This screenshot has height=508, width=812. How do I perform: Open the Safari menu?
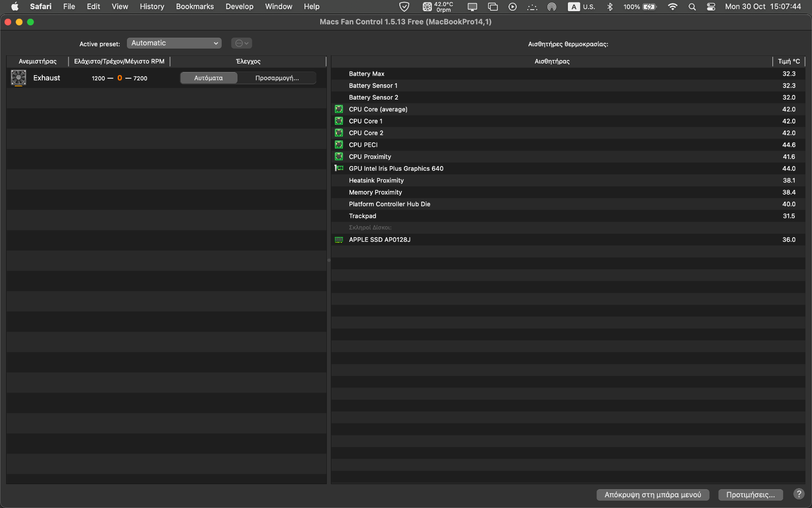(x=41, y=7)
